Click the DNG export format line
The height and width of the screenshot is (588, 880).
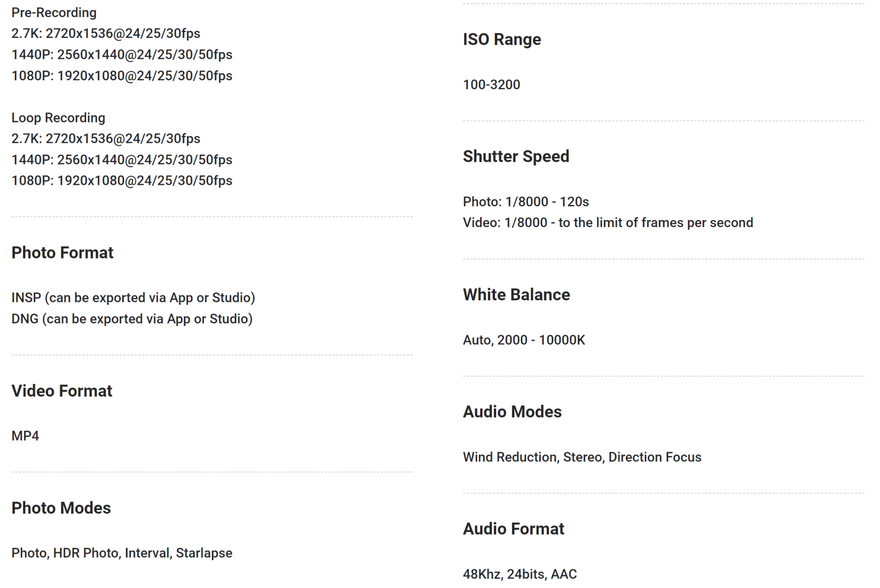pos(132,319)
